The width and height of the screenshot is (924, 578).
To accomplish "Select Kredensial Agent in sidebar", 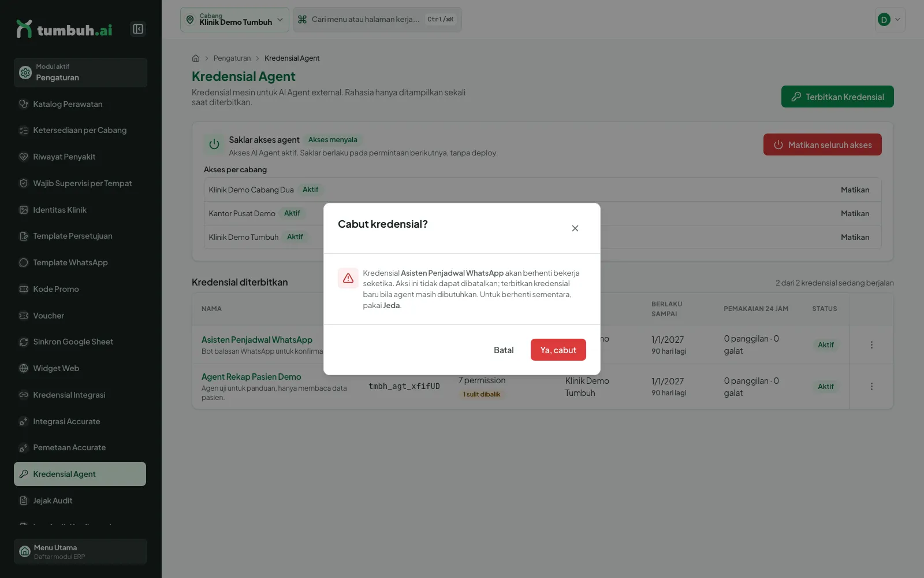I will tap(80, 474).
